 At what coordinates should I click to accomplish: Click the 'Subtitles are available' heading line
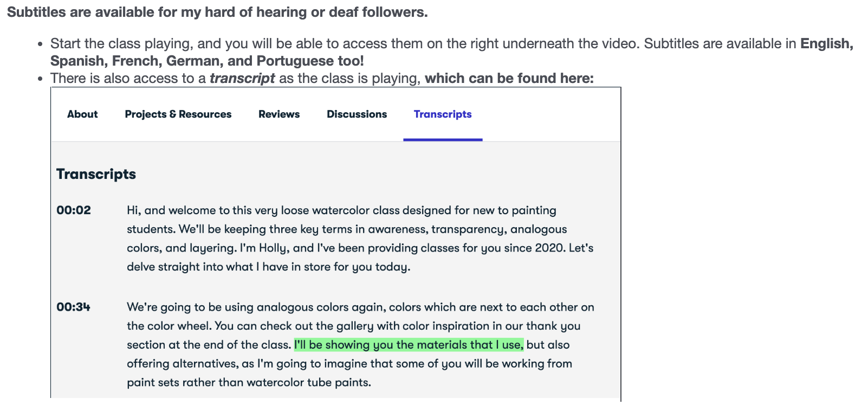pyautogui.click(x=217, y=12)
